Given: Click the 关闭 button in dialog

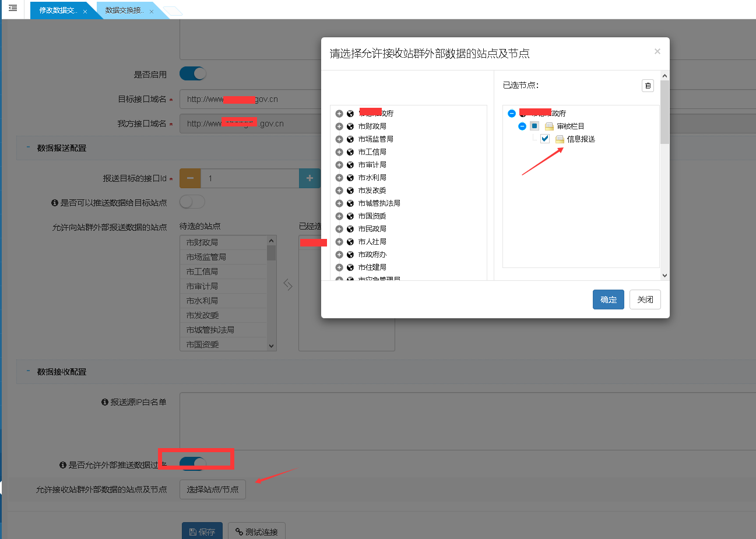Looking at the screenshot, I should tap(645, 300).
